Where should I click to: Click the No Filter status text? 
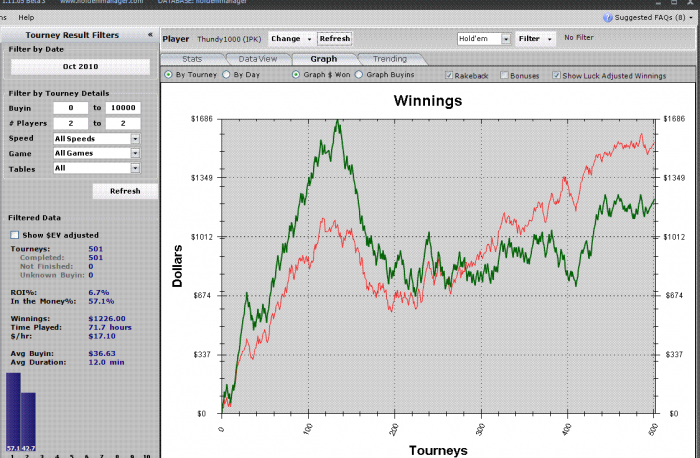coord(579,37)
